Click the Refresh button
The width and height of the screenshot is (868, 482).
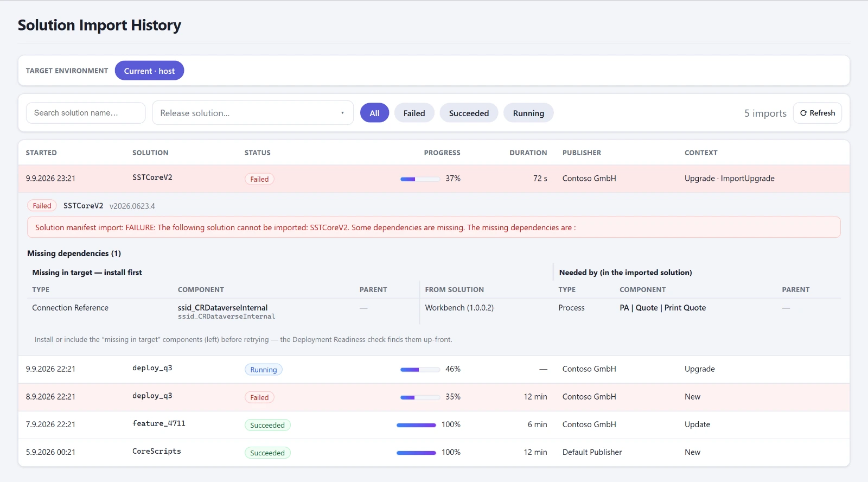pos(817,113)
